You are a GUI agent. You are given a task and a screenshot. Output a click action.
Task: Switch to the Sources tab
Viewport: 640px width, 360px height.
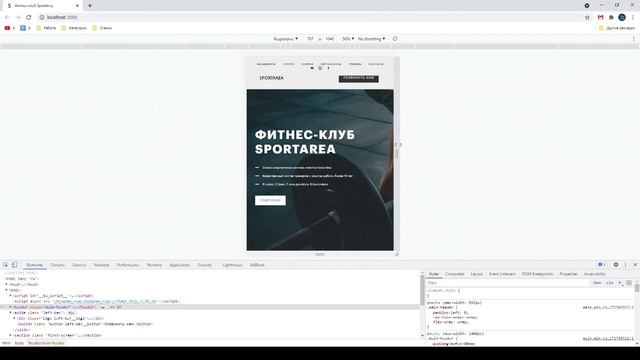[79, 265]
